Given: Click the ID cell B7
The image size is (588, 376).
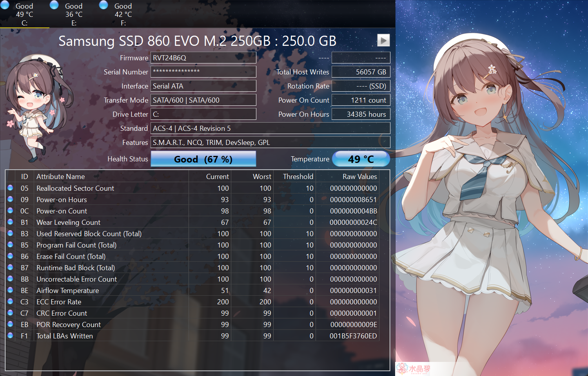Looking at the screenshot, I should pyautogui.click(x=25, y=268).
